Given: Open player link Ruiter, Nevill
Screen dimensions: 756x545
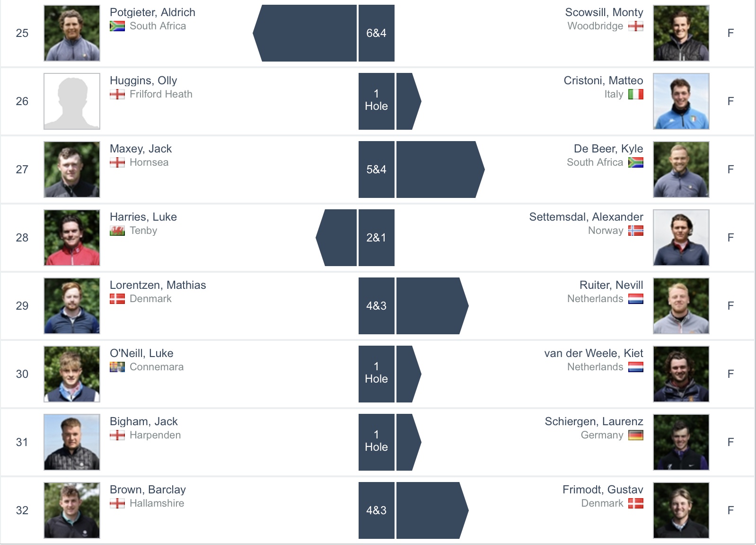Looking at the screenshot, I should pyautogui.click(x=611, y=285).
